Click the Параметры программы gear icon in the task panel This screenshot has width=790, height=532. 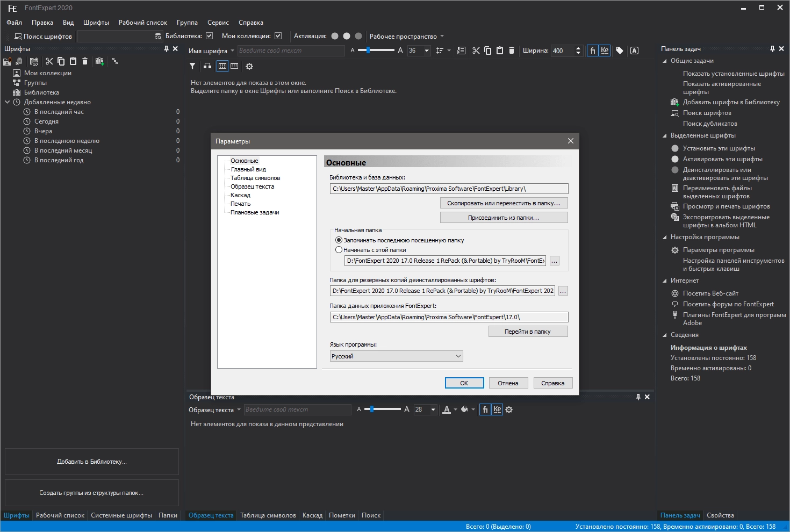coord(675,250)
